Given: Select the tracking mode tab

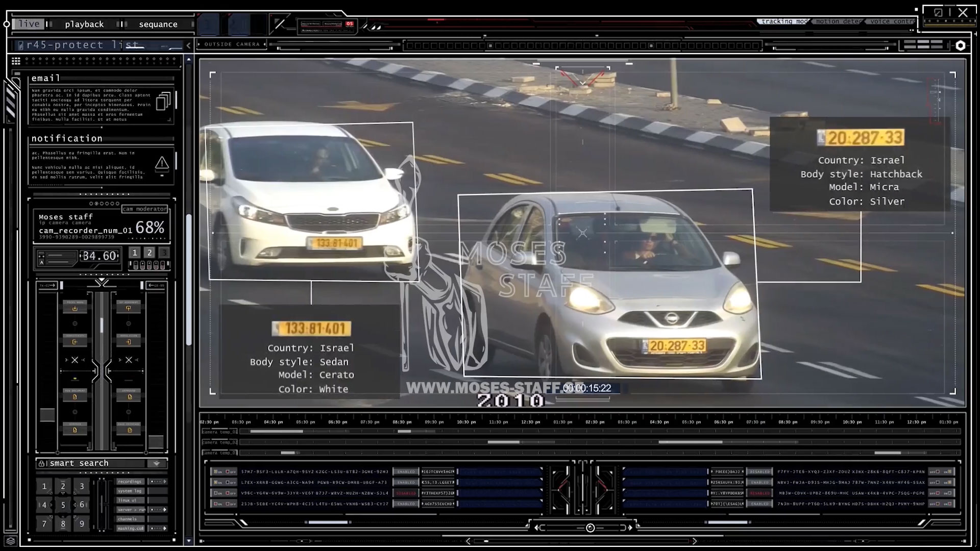Looking at the screenshot, I should [785, 21].
